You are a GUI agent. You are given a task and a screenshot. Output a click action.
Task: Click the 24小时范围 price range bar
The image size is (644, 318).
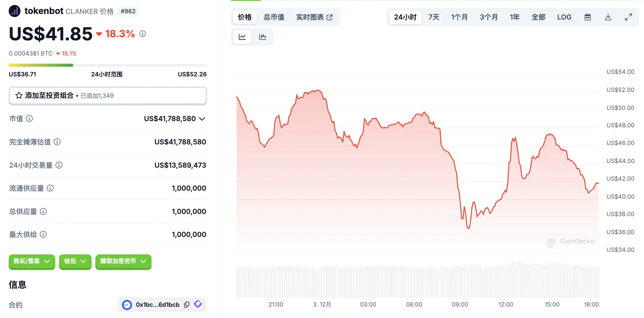107,65
